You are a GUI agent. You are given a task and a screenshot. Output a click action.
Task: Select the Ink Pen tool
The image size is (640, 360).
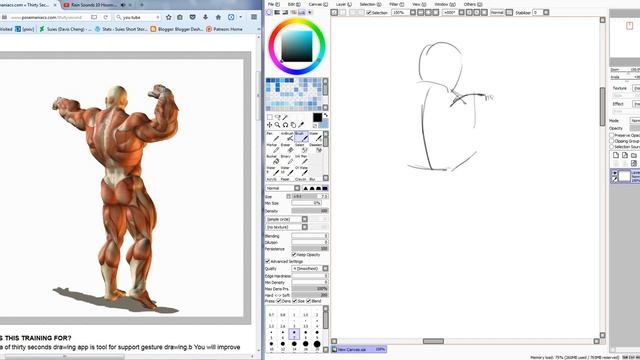click(x=301, y=160)
